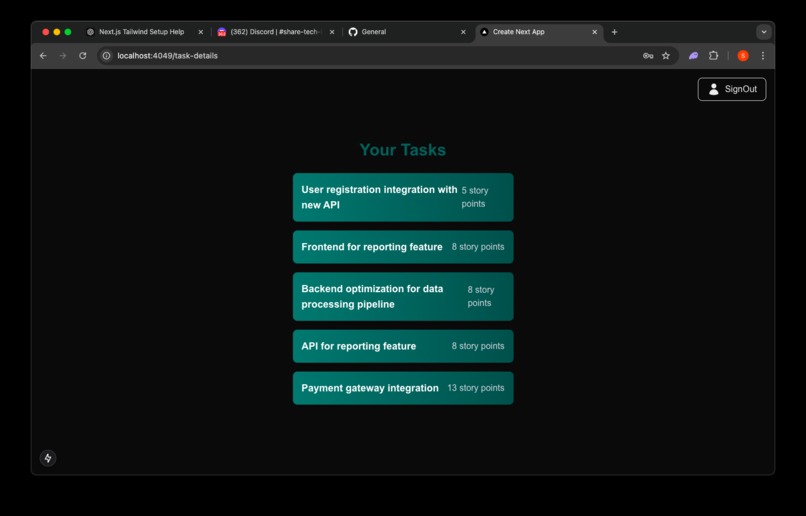The height and width of the screenshot is (516, 806).
Task: Close the GitHub General tab
Action: point(463,32)
